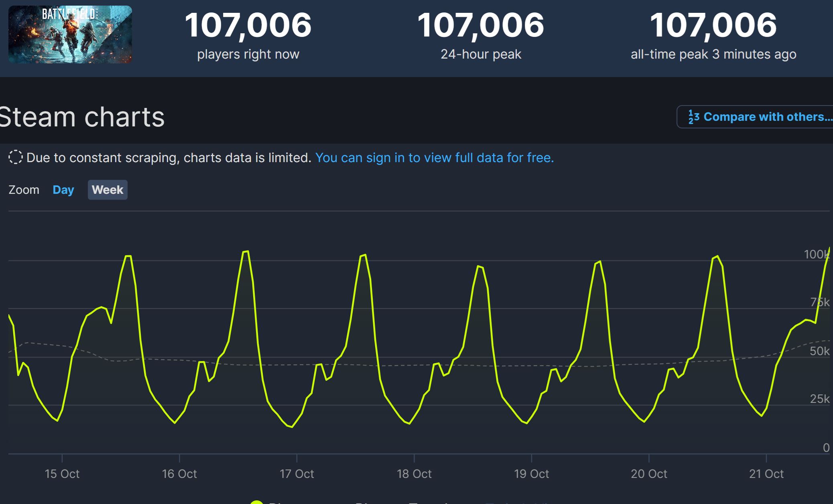Click the '50k' y-axis label
Image resolution: width=833 pixels, height=504 pixels.
pyautogui.click(x=819, y=351)
